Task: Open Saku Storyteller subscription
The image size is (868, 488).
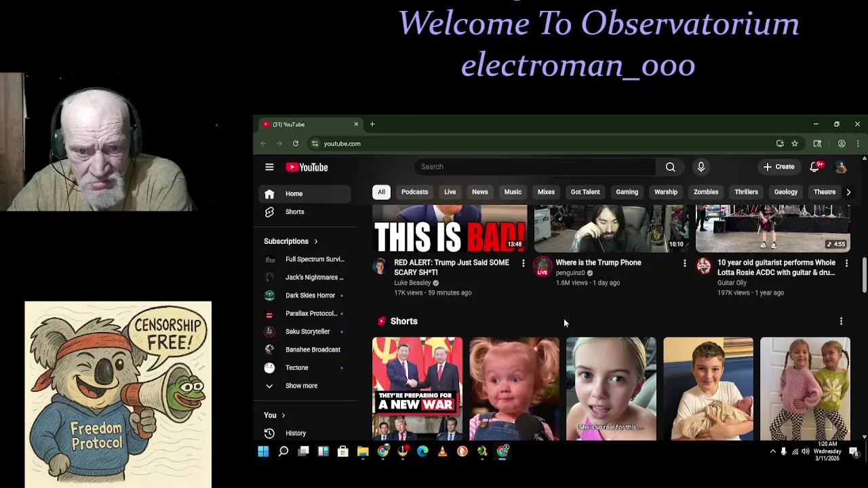Action: coord(304,331)
